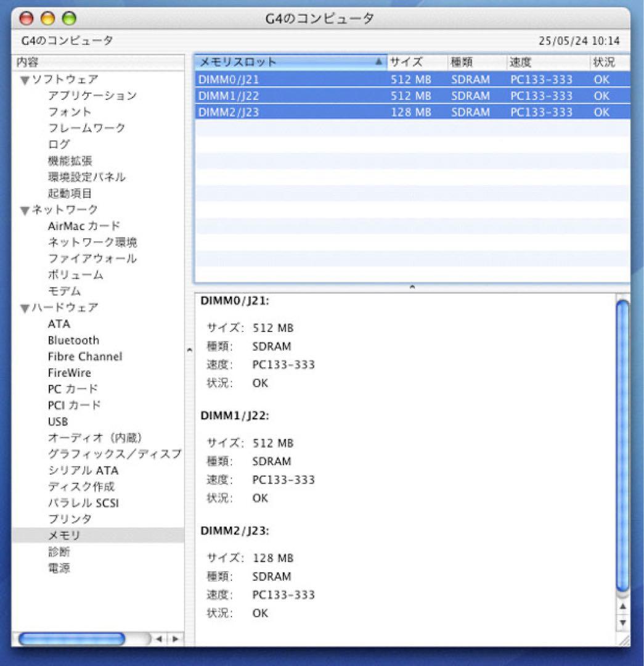Click the ascending sort arrow indicator

[x=377, y=62]
